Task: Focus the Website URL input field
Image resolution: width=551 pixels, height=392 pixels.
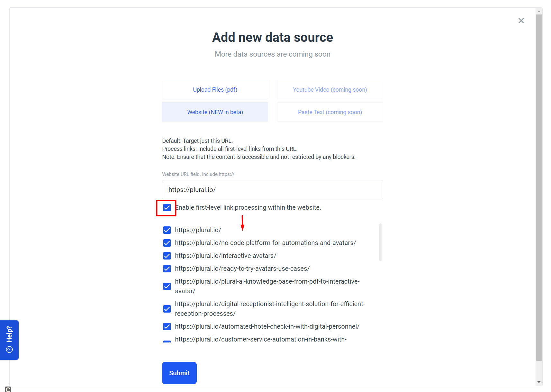Action: (x=273, y=190)
